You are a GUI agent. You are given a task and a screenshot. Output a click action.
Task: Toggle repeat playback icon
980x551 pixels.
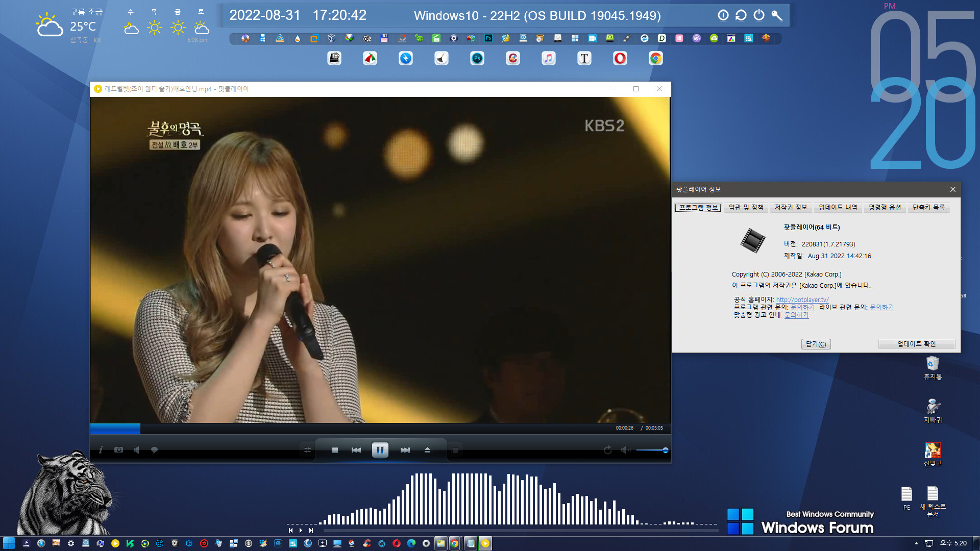[x=607, y=450]
